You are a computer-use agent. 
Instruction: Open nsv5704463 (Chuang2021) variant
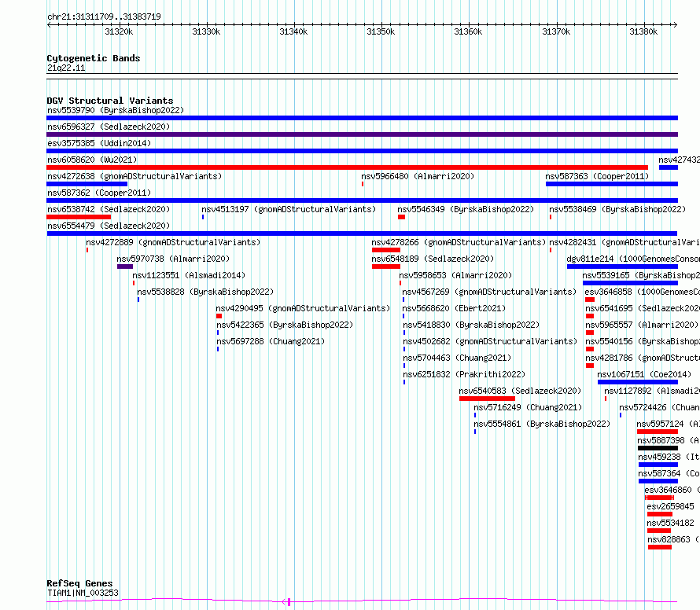pos(457,358)
